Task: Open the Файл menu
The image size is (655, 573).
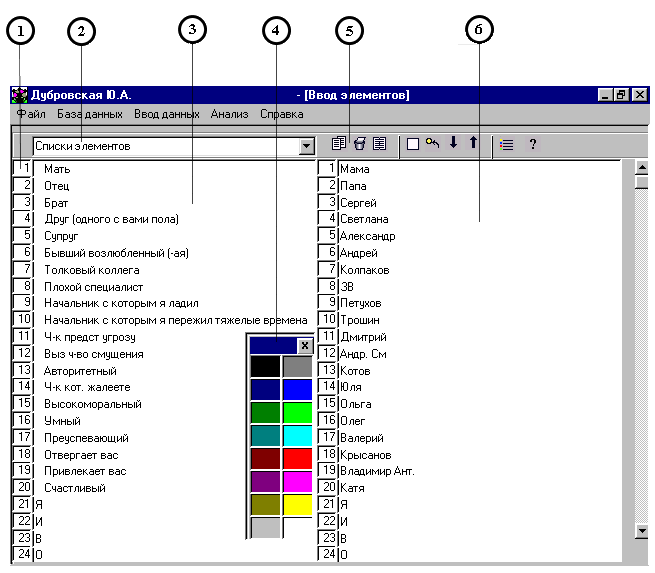Action: point(31,114)
